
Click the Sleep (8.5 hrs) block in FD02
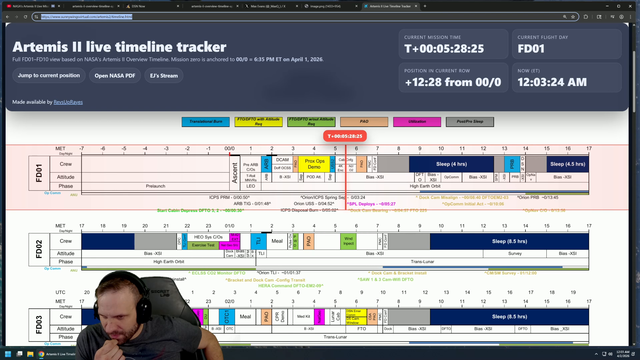point(509,241)
